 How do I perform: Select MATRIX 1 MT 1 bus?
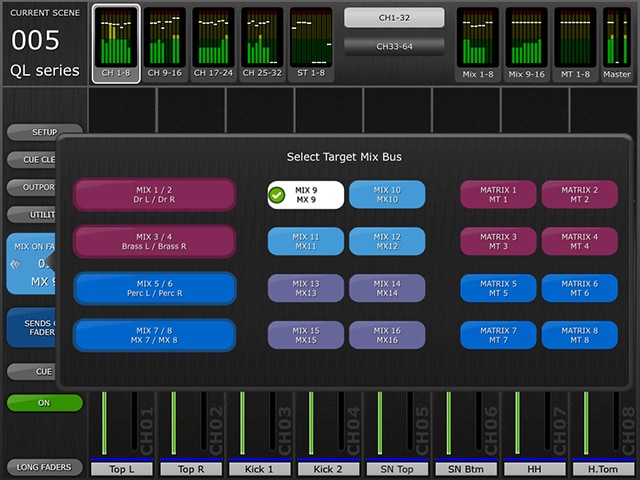coord(498,194)
